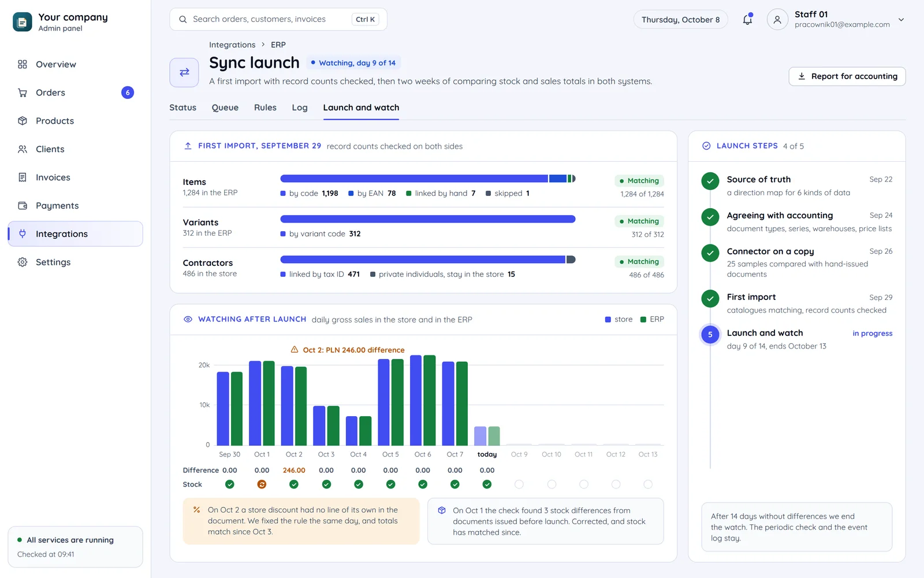Select the Sep 30 stock check mark

[230, 484]
